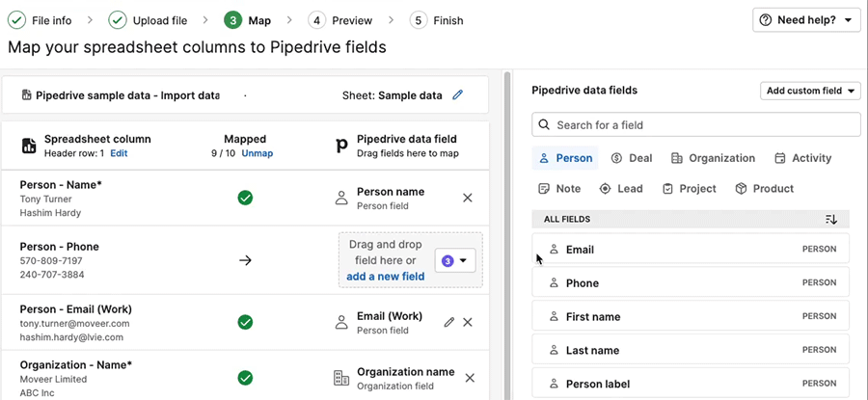This screenshot has height=400, width=868.
Task: Edit the Email (Work) mapping pencil icon
Action: pyautogui.click(x=448, y=322)
